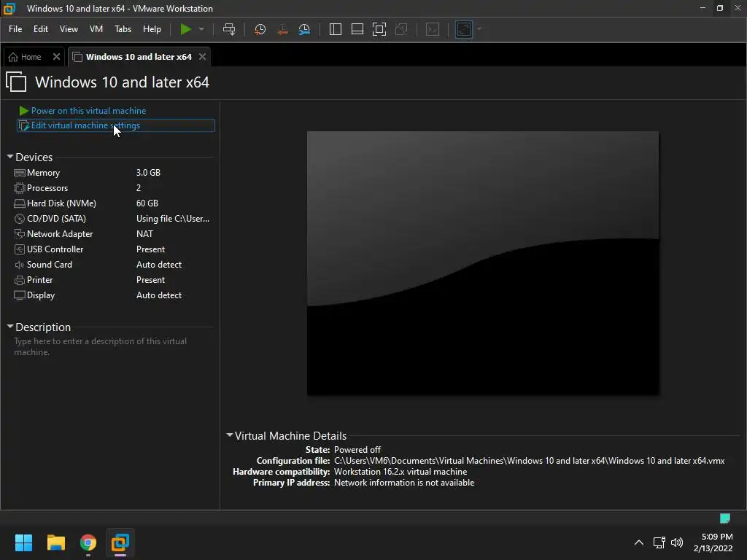This screenshot has width=747, height=560.
Task: Open the Tabs menu
Action: 123,29
